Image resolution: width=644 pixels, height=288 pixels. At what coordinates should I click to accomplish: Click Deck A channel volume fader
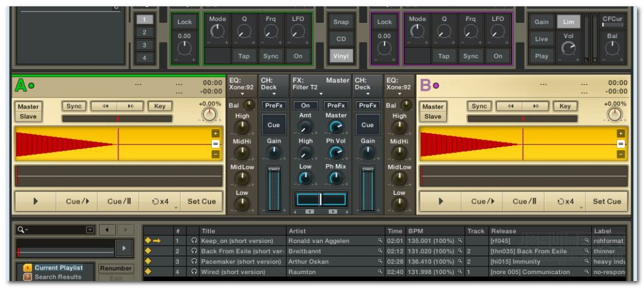point(274,190)
